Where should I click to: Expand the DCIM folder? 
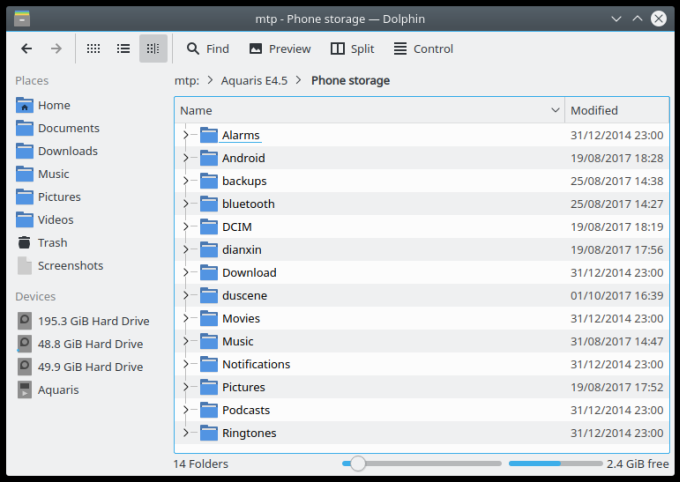[186, 227]
